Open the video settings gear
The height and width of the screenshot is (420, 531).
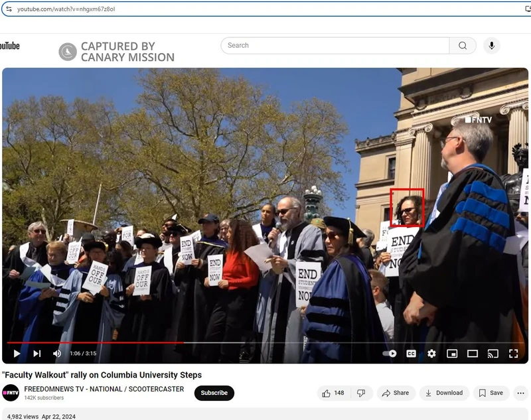click(x=431, y=354)
